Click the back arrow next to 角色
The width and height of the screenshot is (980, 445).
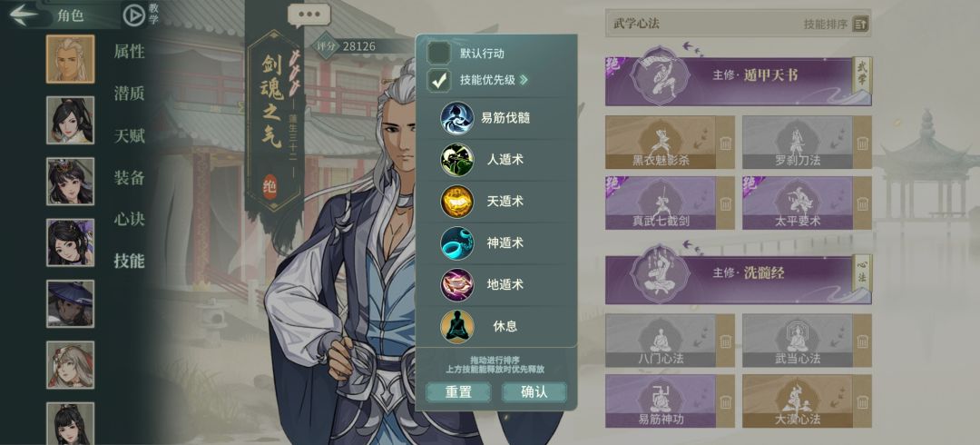click(25, 15)
